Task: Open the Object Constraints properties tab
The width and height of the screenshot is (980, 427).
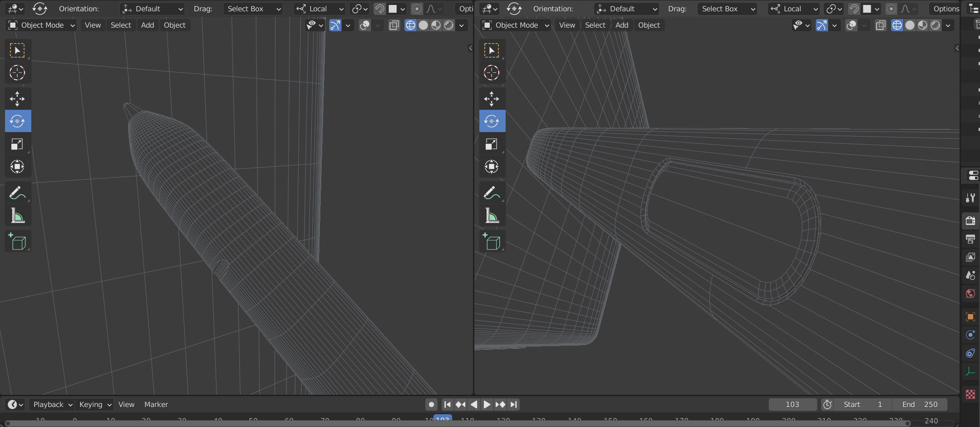Action: click(x=970, y=353)
